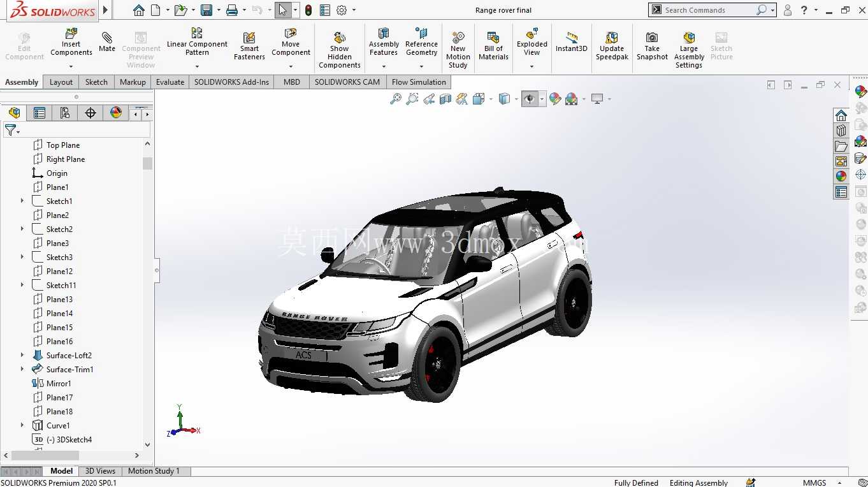Open Reference Geometry tool
The height and width of the screenshot is (487, 868).
pyautogui.click(x=421, y=41)
